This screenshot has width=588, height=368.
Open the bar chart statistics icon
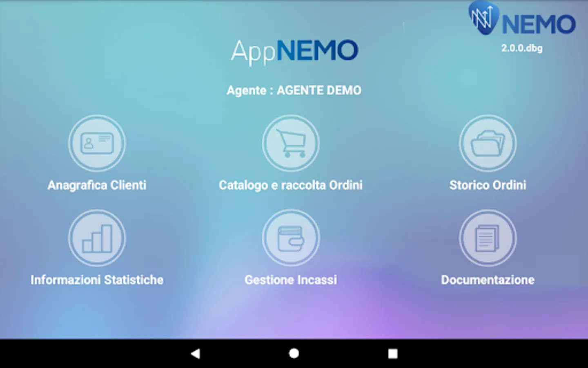pos(97,238)
